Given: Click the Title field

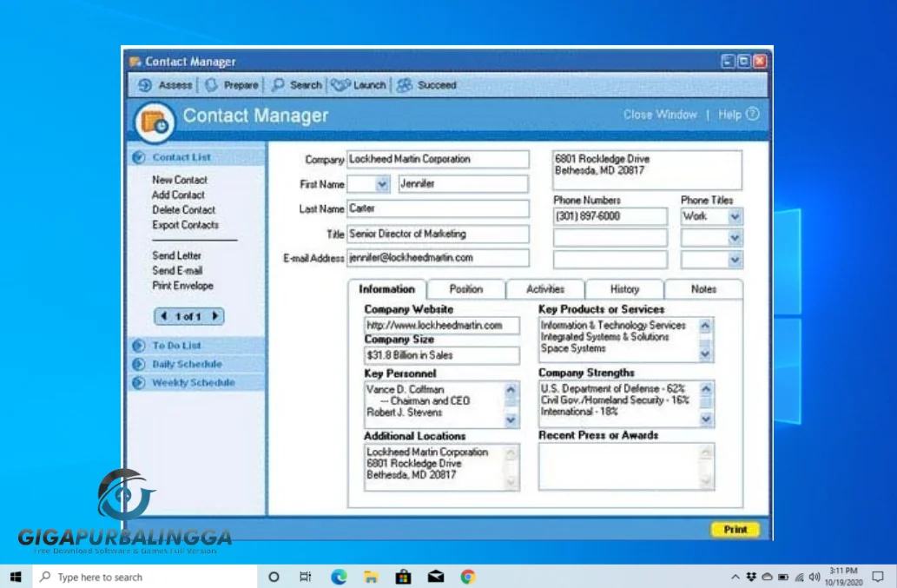Looking at the screenshot, I should pos(438,234).
